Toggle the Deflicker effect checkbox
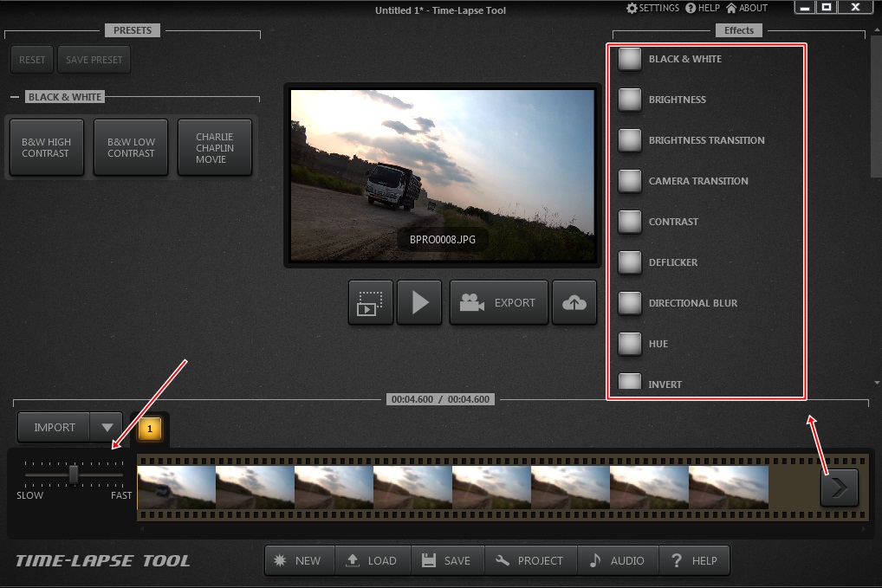This screenshot has width=882, height=588. point(629,262)
